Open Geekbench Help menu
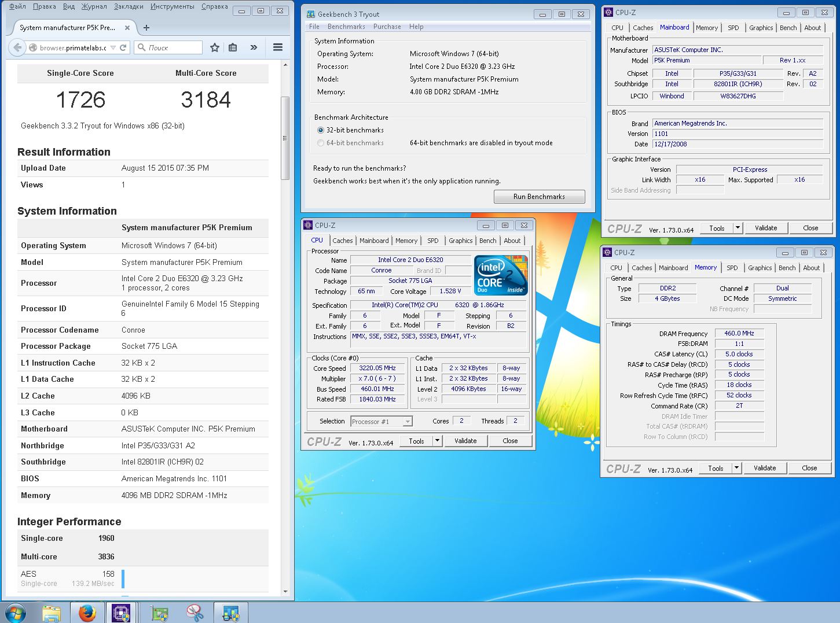 click(x=416, y=27)
